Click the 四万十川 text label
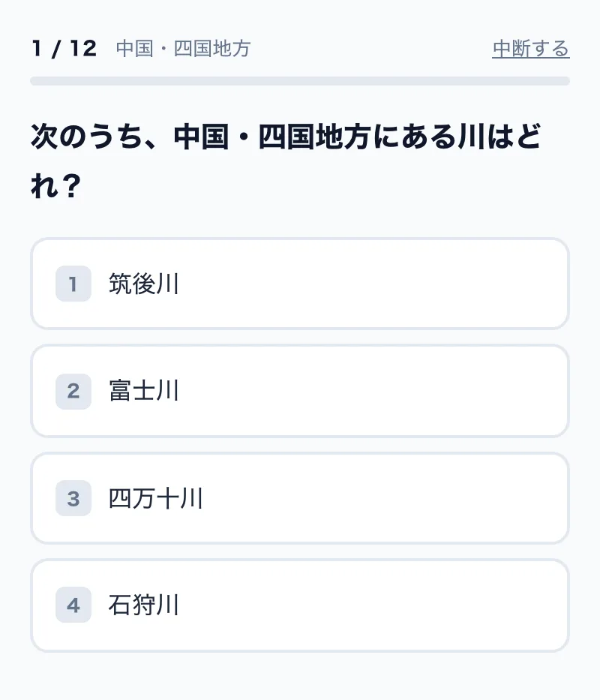 (x=156, y=498)
